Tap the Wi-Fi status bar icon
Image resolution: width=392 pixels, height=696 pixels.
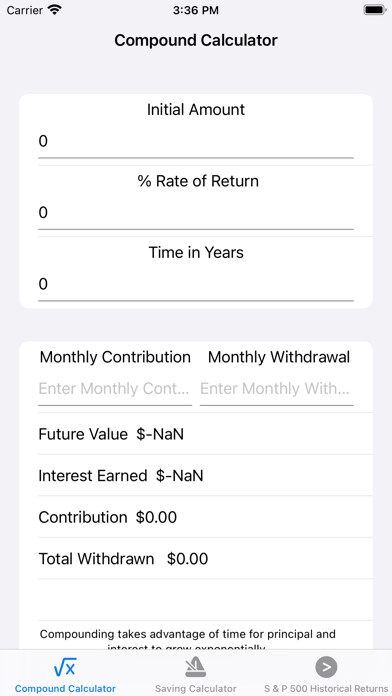pyautogui.click(x=55, y=10)
